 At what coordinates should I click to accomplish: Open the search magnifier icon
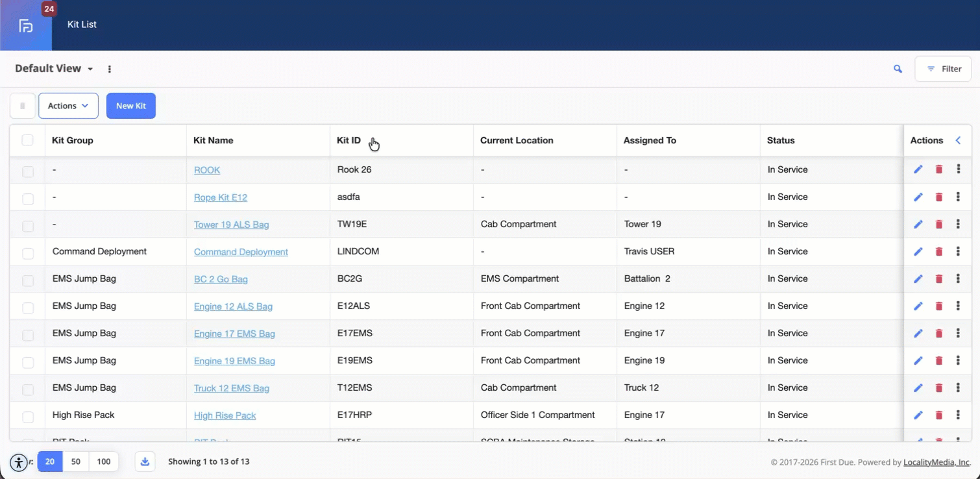coord(898,69)
